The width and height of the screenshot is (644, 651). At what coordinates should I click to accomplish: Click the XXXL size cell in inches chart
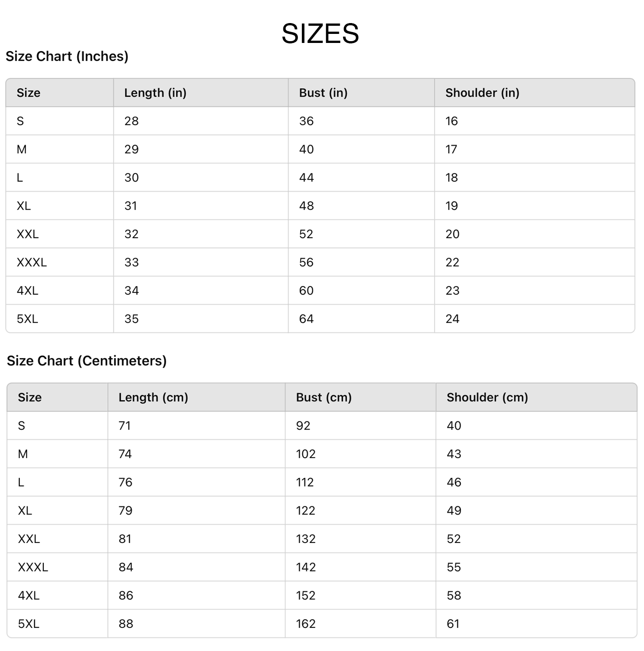(32, 263)
